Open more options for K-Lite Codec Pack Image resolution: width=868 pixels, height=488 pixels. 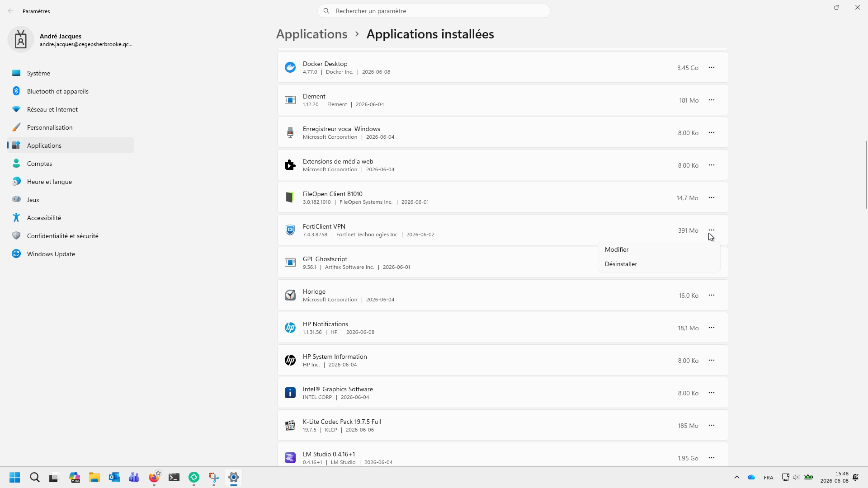click(x=712, y=425)
